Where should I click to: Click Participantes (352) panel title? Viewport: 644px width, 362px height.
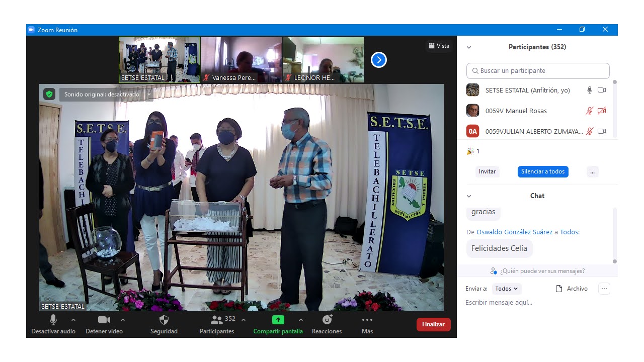click(x=537, y=47)
